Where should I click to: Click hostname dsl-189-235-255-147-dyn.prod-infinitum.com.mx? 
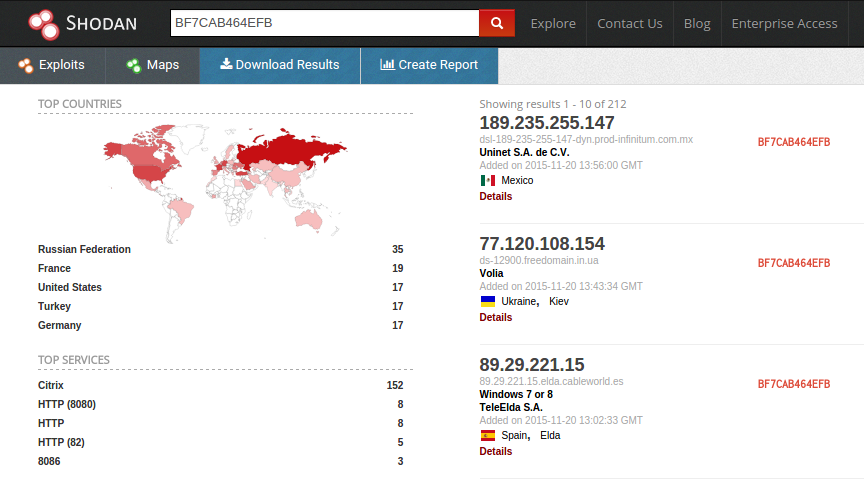click(x=586, y=139)
